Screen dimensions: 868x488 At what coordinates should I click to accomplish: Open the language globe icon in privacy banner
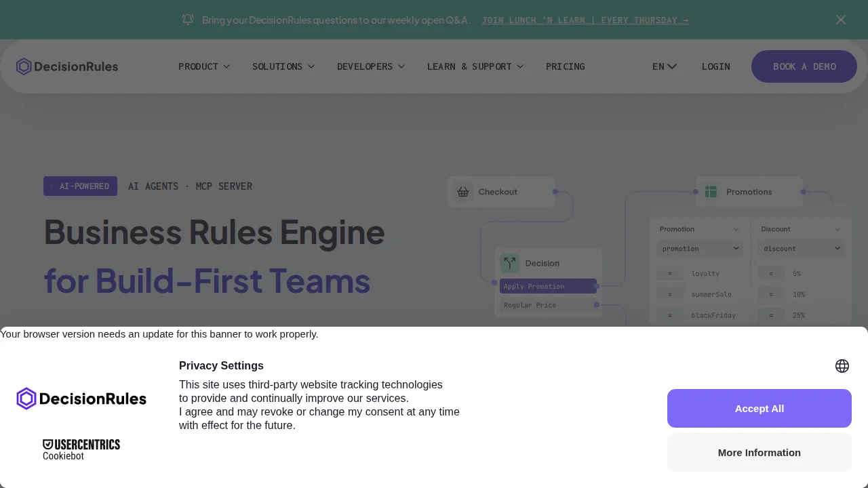coord(842,366)
